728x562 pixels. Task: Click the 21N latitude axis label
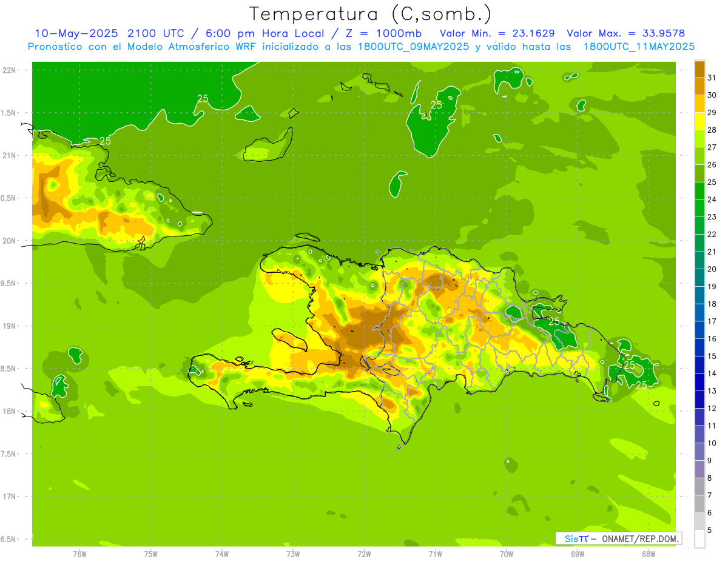point(10,155)
